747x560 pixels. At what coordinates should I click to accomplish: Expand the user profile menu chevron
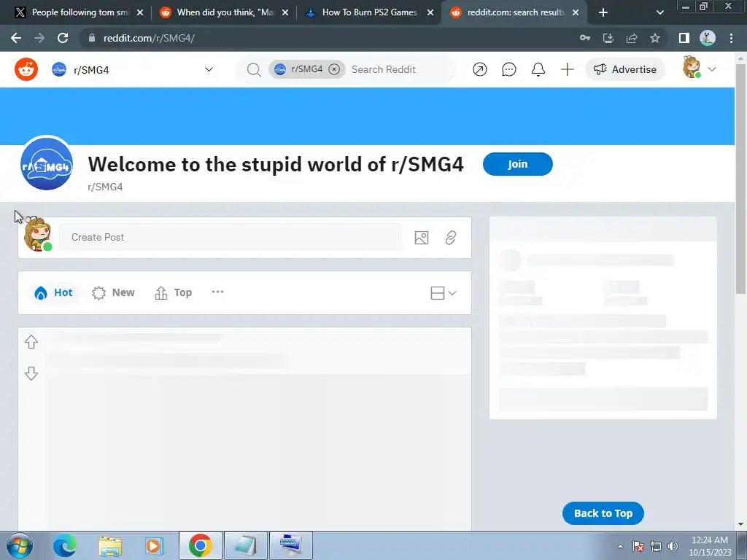coord(712,69)
